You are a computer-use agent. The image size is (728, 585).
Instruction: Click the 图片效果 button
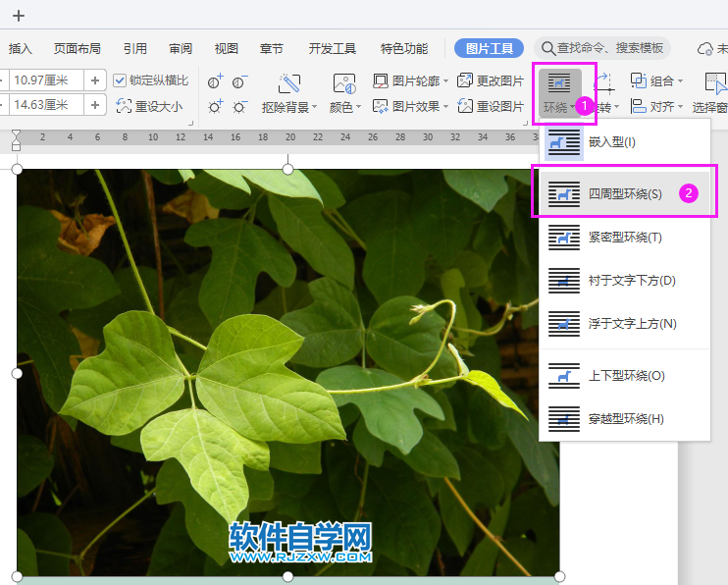[x=407, y=106]
